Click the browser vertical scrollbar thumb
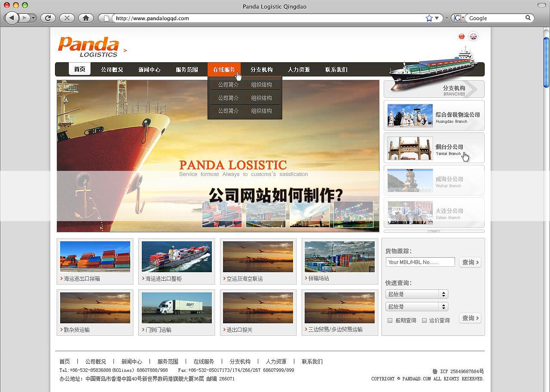This screenshot has width=550, height=392. tap(546, 62)
